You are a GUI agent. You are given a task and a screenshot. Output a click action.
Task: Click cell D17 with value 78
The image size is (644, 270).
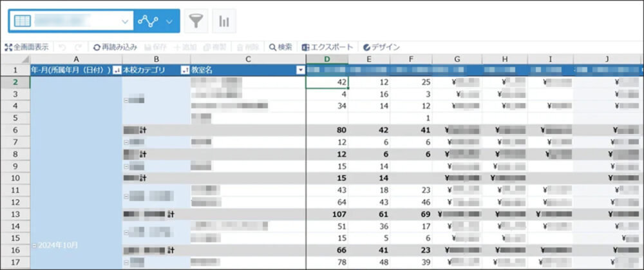[x=327, y=262]
